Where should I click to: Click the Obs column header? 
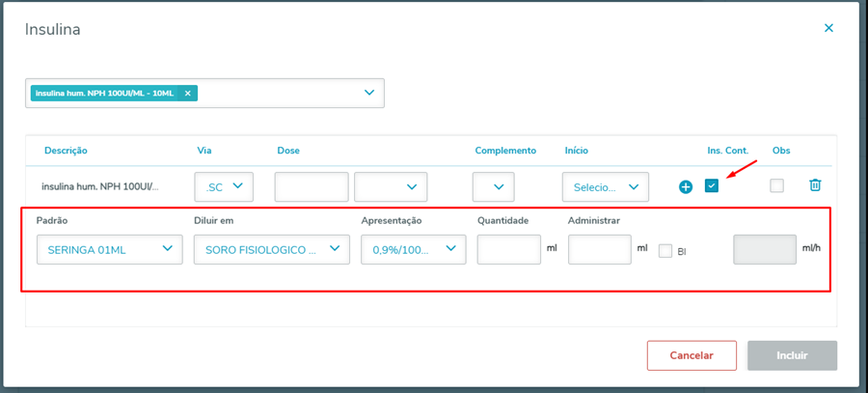(x=781, y=151)
